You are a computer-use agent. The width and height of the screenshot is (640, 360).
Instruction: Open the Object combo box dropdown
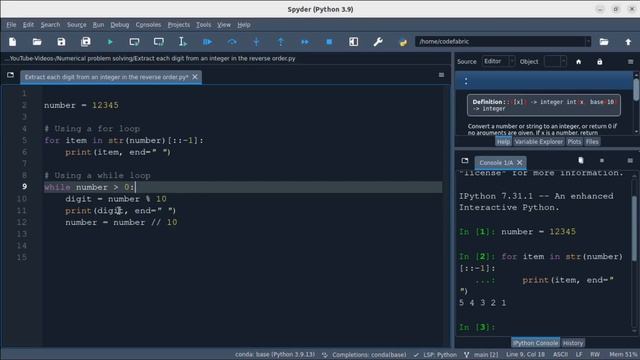click(x=555, y=61)
